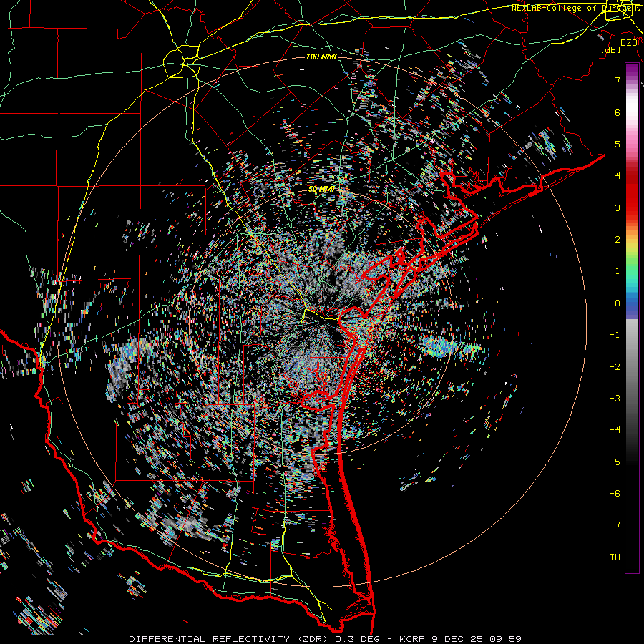
Task: Click the red band of the ZDR color bar
Action: (x=632, y=193)
